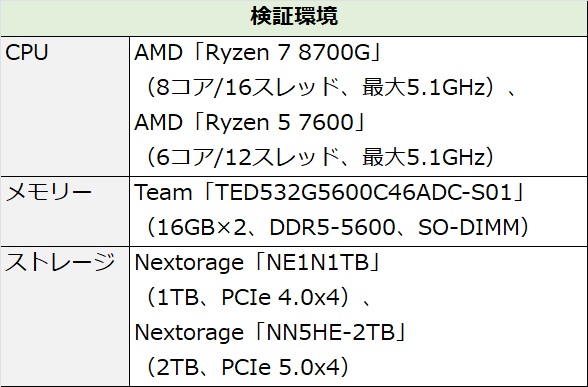Click the 最大5.1GHz text in Ryzen 7 line
The height and width of the screenshot is (387, 588).
[424, 87]
